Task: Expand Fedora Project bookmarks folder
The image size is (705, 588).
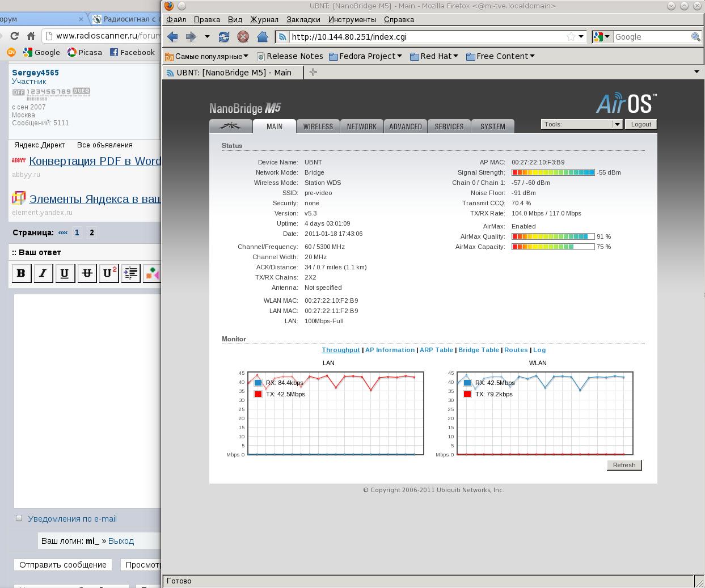Action: pyautogui.click(x=365, y=56)
